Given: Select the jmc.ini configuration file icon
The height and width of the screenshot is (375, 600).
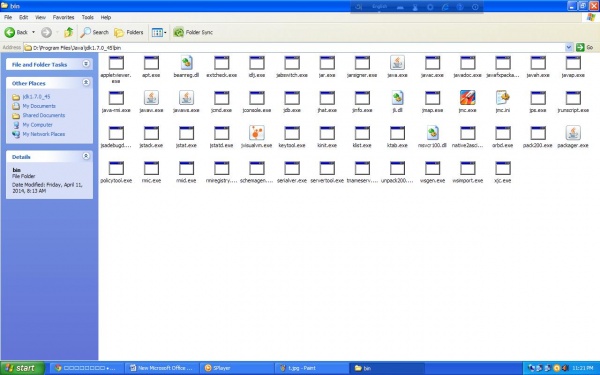Looking at the screenshot, I should coord(503,98).
